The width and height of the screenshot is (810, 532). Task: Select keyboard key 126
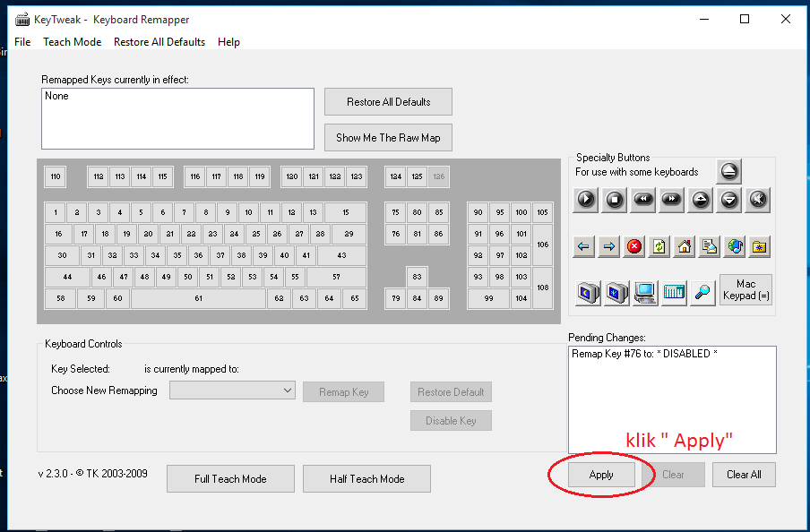[x=438, y=176]
